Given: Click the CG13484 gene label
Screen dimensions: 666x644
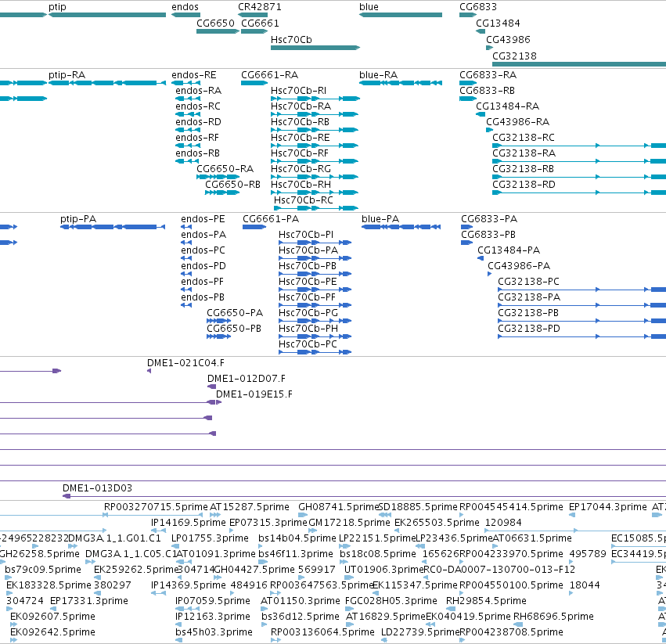Looking at the screenshot, I should pyautogui.click(x=498, y=23).
